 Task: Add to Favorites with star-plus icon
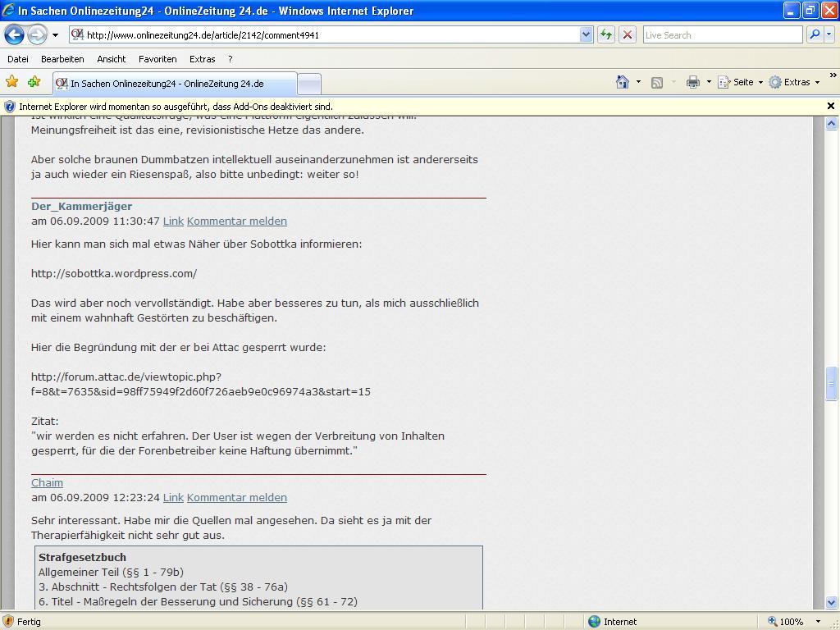(34, 82)
